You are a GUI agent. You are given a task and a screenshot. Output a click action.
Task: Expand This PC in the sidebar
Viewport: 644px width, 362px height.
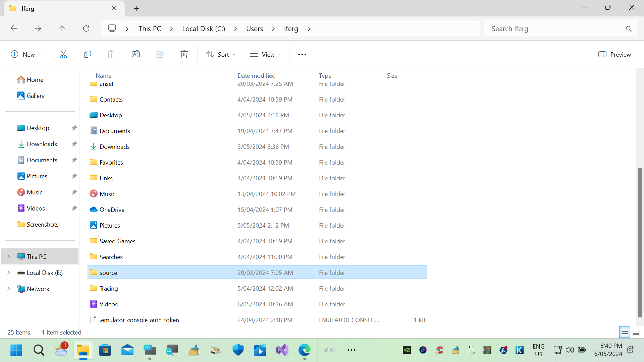coord(8,256)
